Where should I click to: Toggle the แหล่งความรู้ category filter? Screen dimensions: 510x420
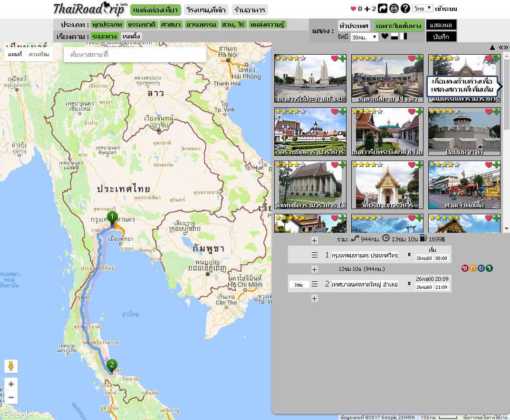(x=268, y=24)
